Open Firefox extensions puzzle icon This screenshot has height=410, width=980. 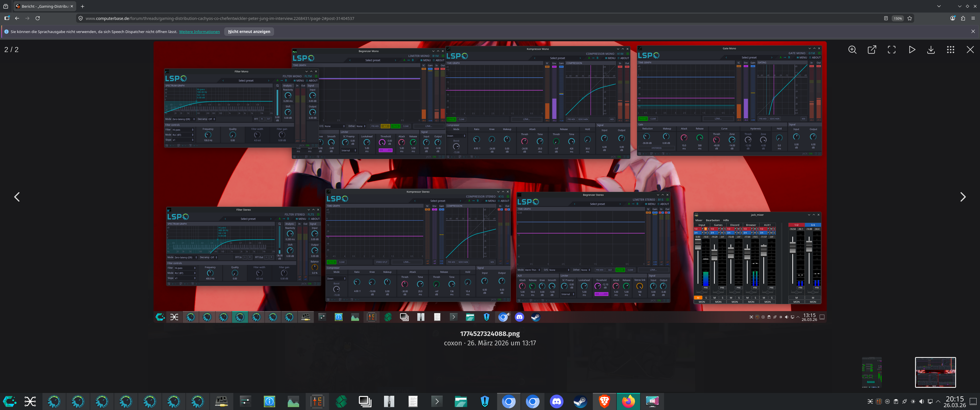pos(963,18)
